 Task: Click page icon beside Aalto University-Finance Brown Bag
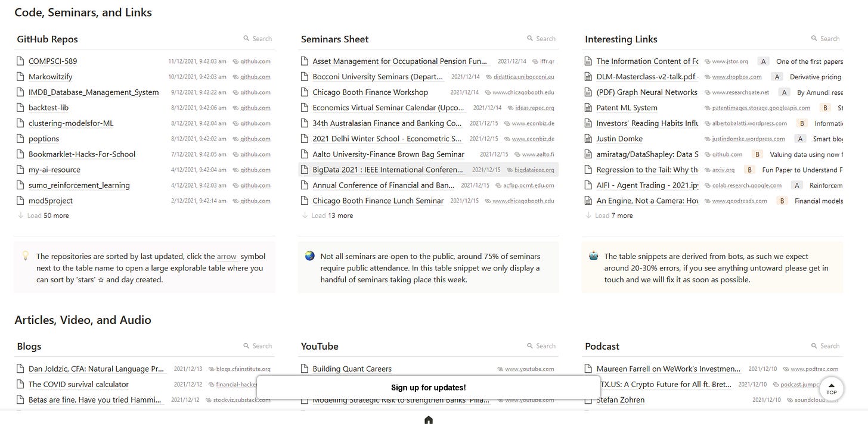[x=305, y=154]
